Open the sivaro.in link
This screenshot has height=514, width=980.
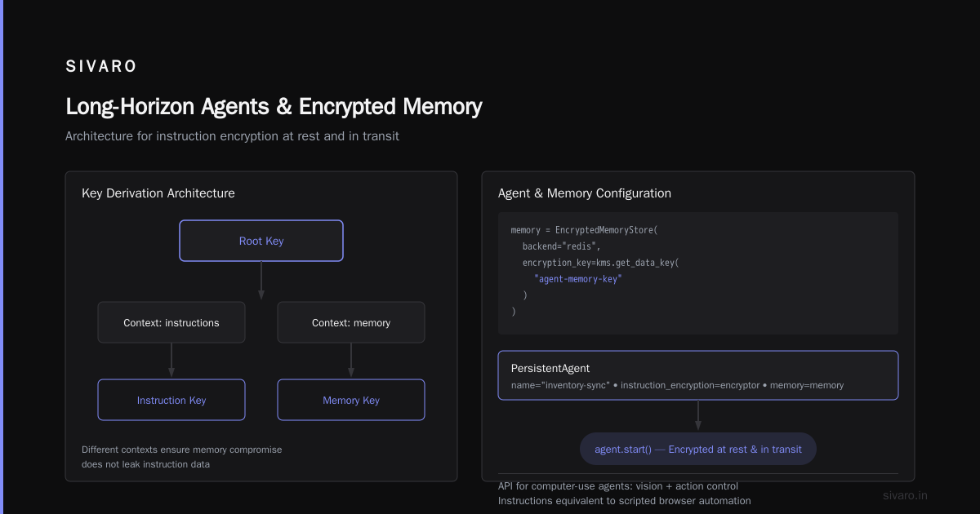point(906,495)
